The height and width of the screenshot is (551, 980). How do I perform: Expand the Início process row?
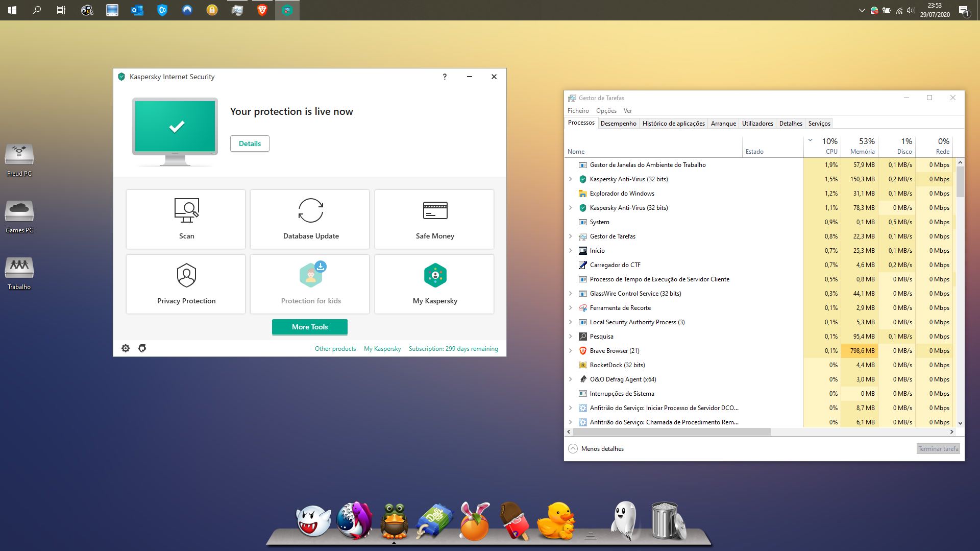click(x=571, y=251)
